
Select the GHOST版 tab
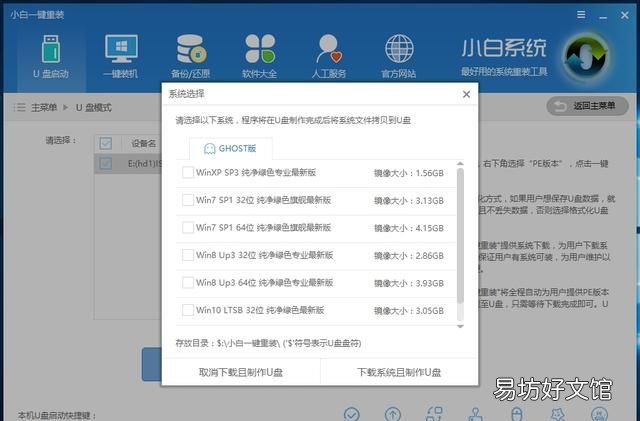click(231, 149)
